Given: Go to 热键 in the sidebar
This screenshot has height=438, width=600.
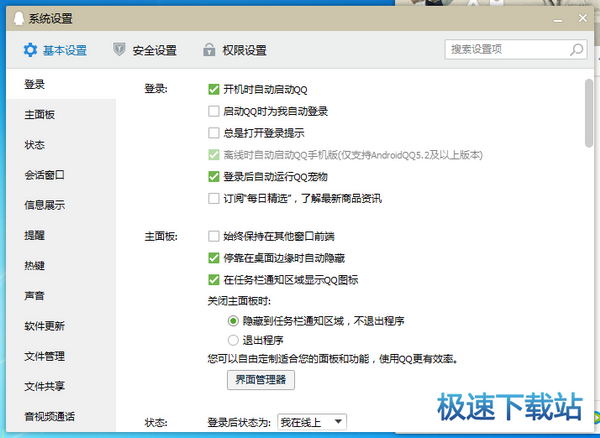Looking at the screenshot, I should [x=61, y=265].
